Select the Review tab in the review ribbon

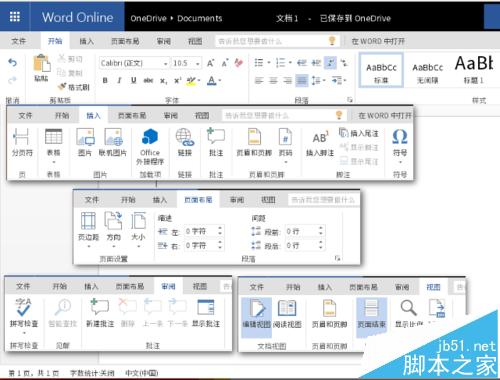pos(168,286)
